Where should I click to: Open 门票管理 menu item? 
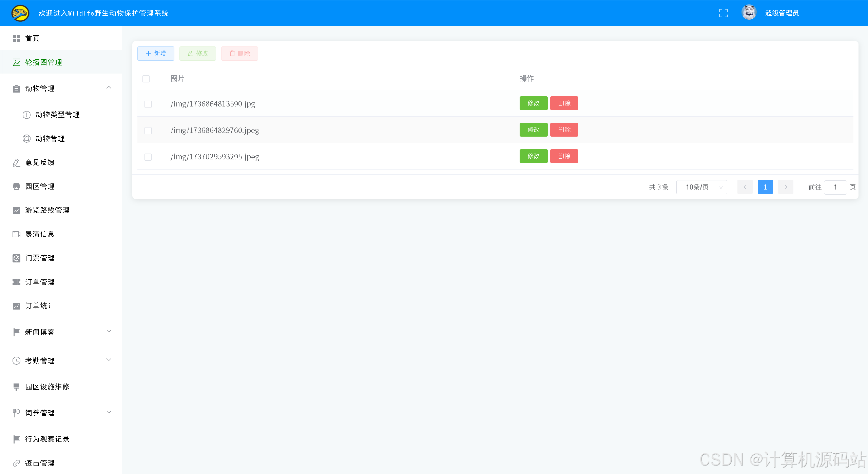pyautogui.click(x=61, y=258)
